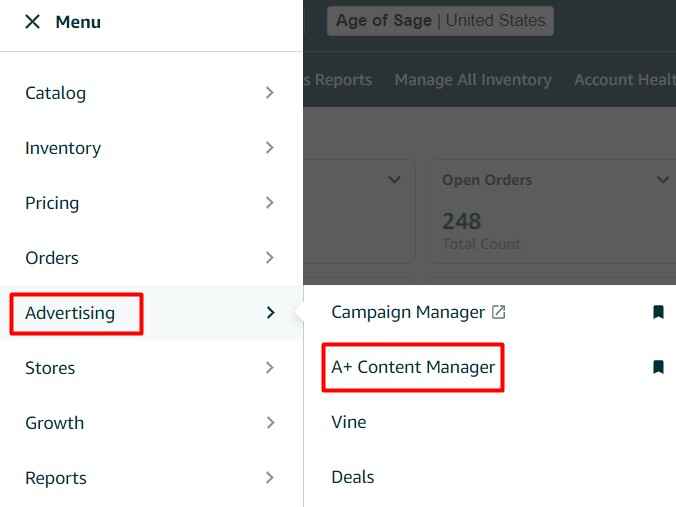Click Manage All Inventory link
676x507 pixels.
click(x=473, y=80)
